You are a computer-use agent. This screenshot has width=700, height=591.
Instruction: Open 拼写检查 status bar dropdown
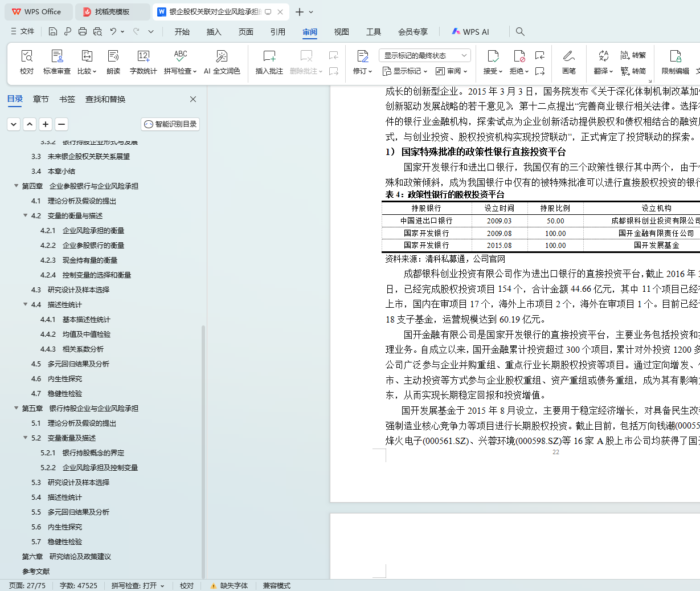coord(162,586)
